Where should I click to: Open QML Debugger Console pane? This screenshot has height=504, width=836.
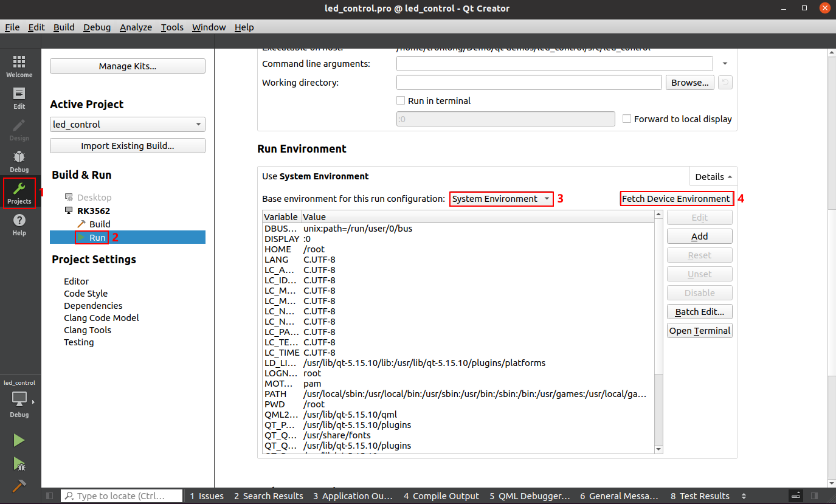(x=530, y=496)
